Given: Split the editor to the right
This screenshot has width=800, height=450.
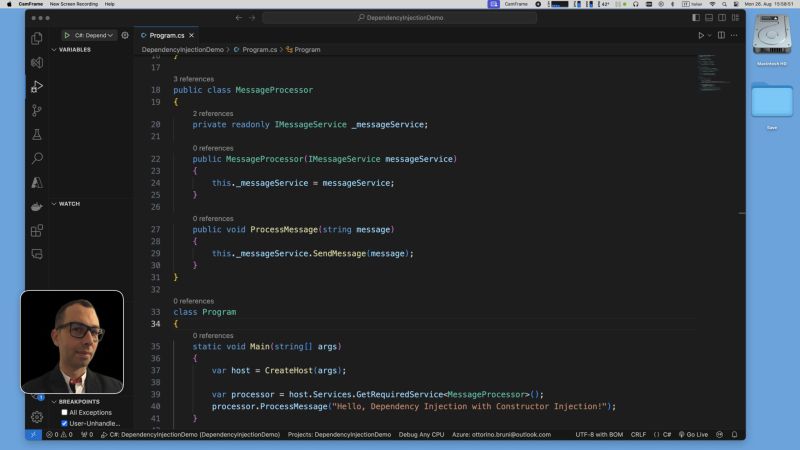Looking at the screenshot, I should coord(721,35).
